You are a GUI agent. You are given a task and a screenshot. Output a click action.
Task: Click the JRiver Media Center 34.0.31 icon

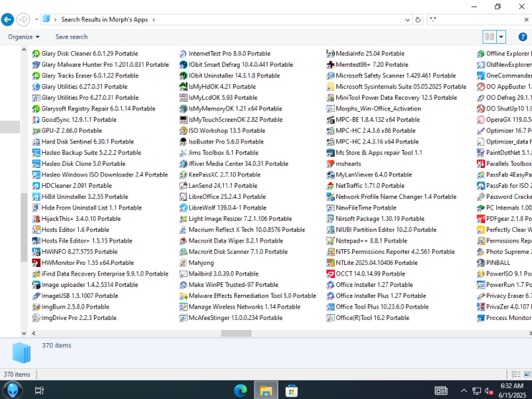(x=184, y=164)
